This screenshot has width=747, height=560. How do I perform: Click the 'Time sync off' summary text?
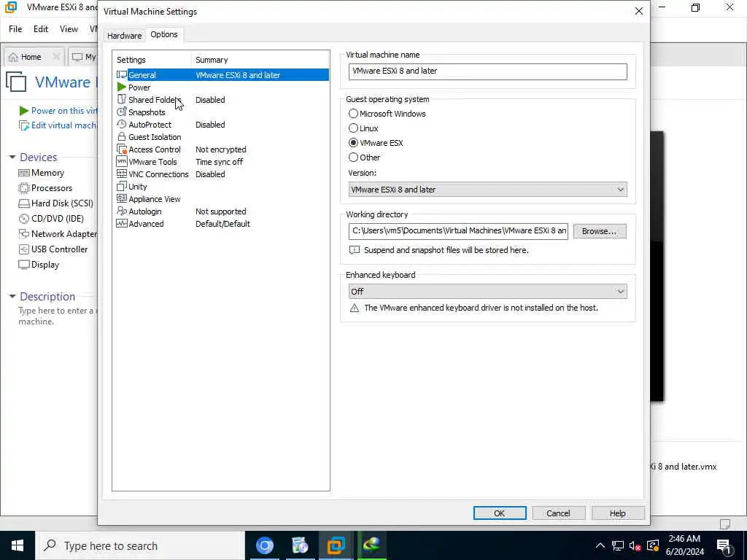coord(219,162)
